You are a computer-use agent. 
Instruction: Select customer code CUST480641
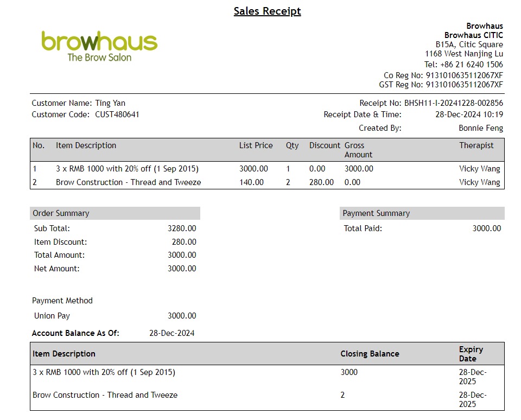(x=117, y=114)
